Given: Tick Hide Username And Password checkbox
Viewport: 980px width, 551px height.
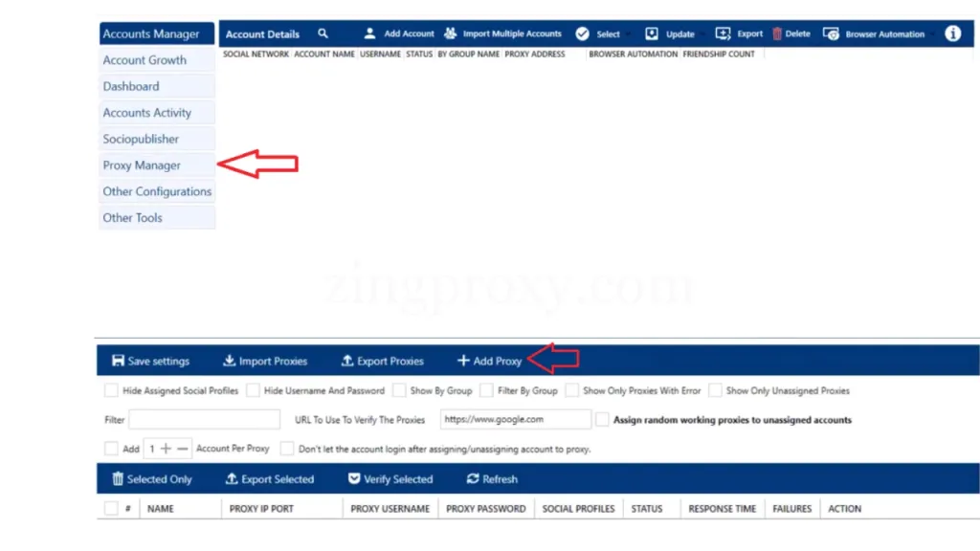Looking at the screenshot, I should [x=253, y=390].
